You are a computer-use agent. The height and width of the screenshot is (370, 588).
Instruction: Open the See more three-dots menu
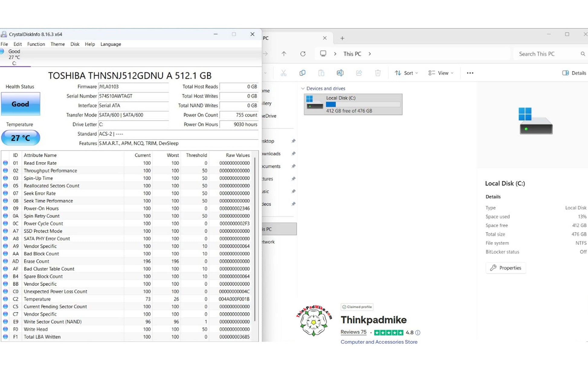pos(470,73)
